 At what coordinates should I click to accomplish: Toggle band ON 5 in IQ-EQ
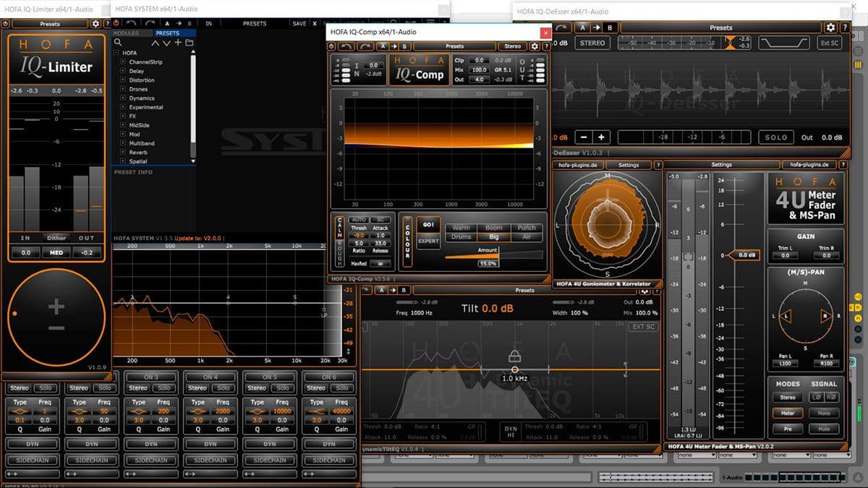pyautogui.click(x=269, y=377)
